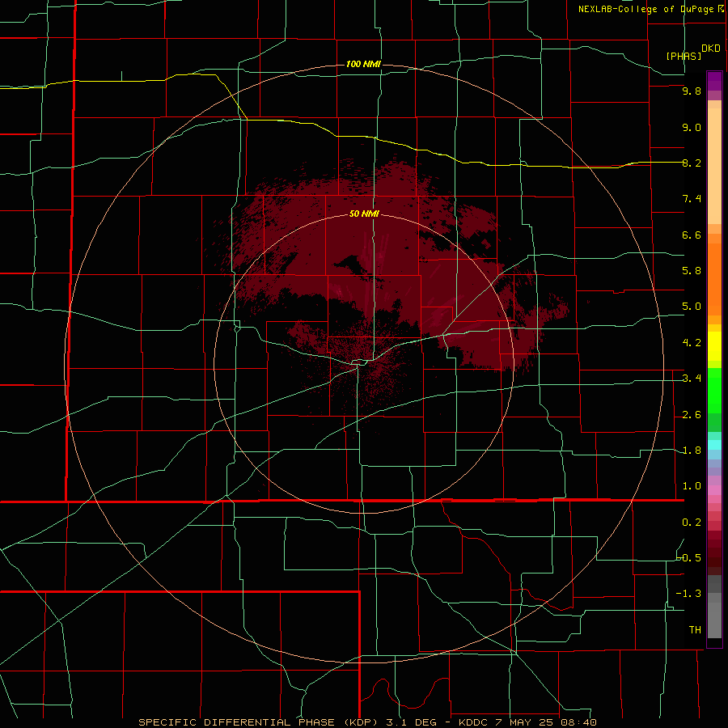Click the 7.4 value on the scale
This screenshot has width=728, height=728.
click(x=692, y=199)
